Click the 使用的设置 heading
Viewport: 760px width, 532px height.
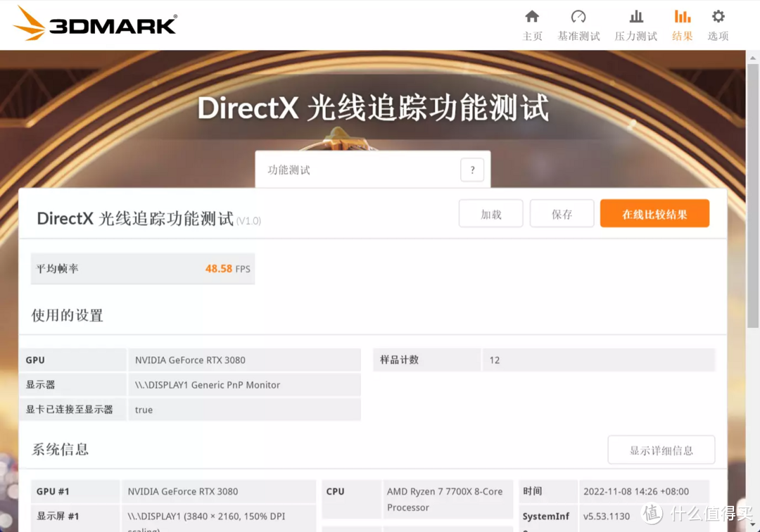(67, 315)
